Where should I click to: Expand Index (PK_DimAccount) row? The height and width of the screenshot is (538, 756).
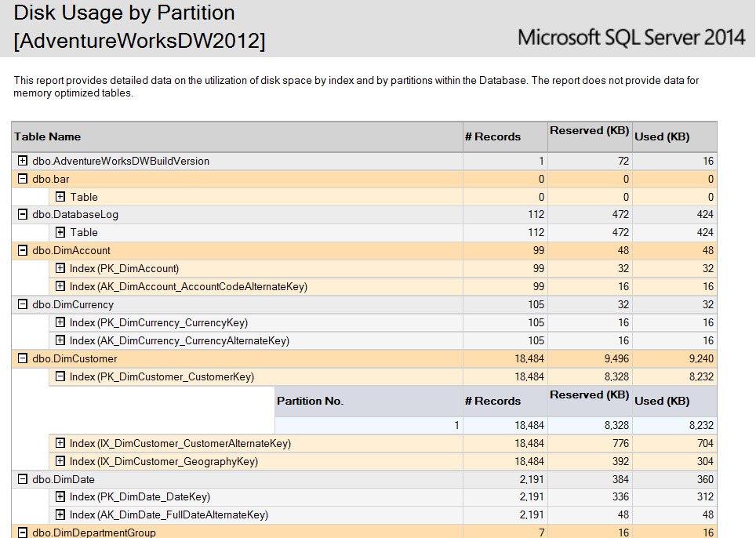pos(60,268)
